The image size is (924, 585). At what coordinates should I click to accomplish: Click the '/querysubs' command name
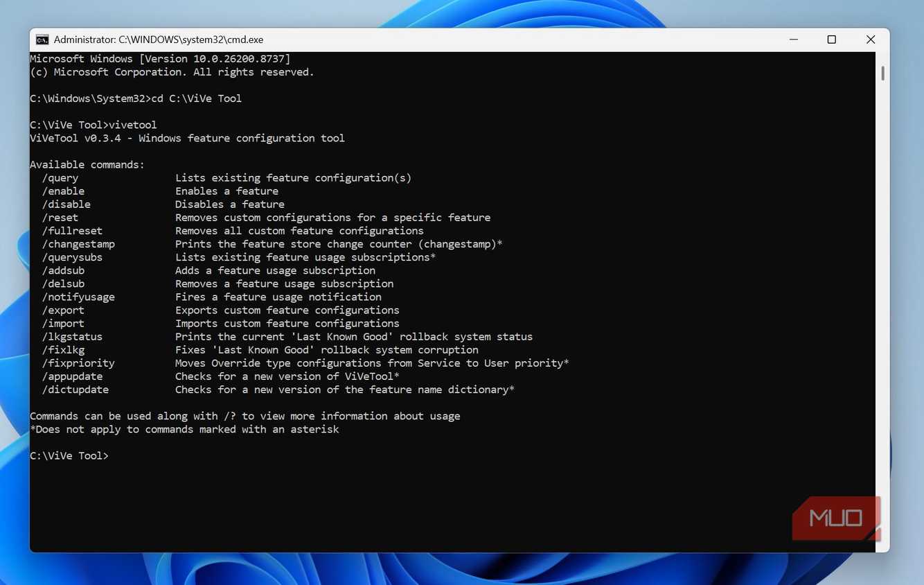72,257
